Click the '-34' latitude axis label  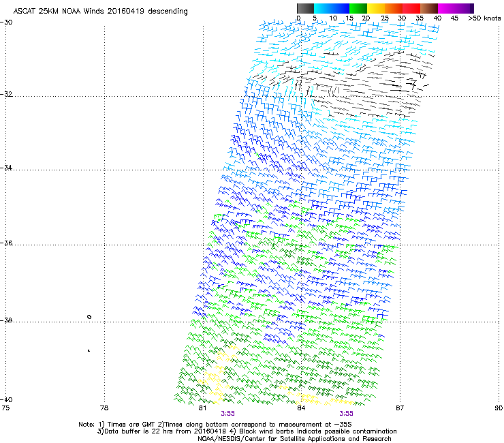pyautogui.click(x=6, y=168)
